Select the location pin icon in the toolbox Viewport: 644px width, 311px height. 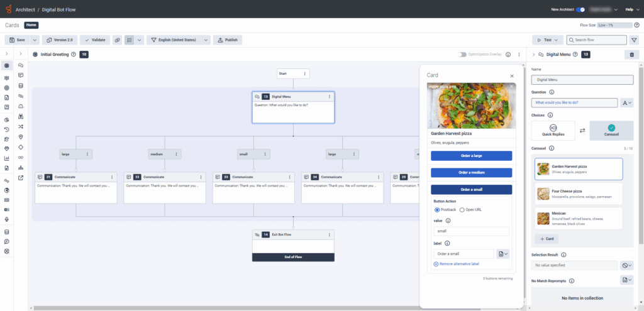(x=21, y=137)
